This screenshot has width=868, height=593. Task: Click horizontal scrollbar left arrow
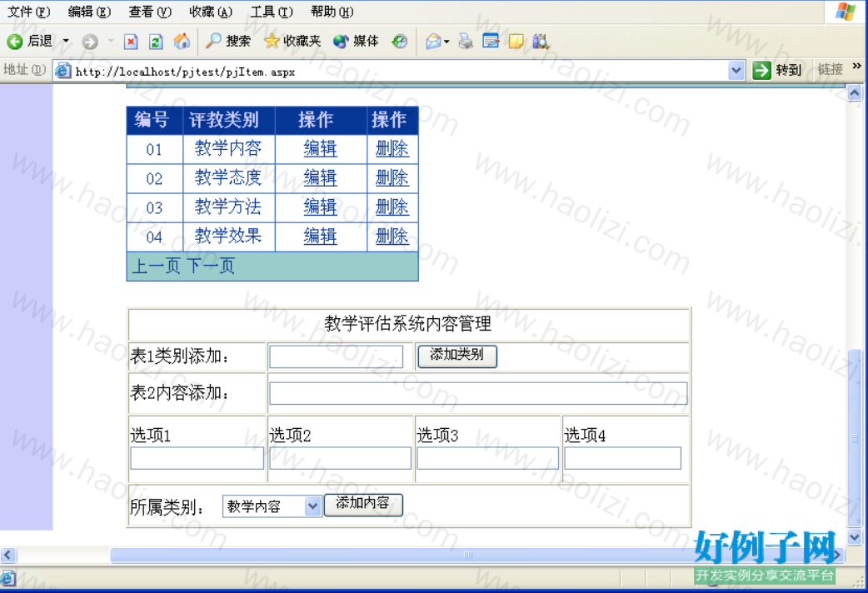[x=7, y=554]
